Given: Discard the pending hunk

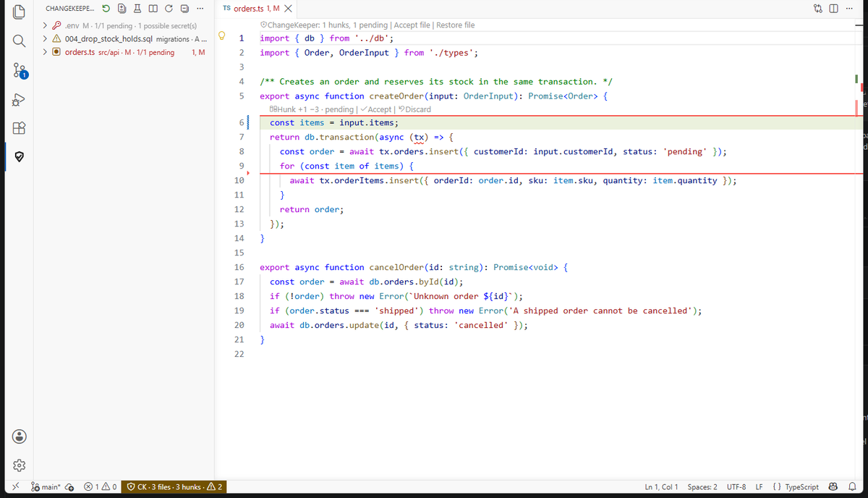Looking at the screenshot, I should pos(416,109).
